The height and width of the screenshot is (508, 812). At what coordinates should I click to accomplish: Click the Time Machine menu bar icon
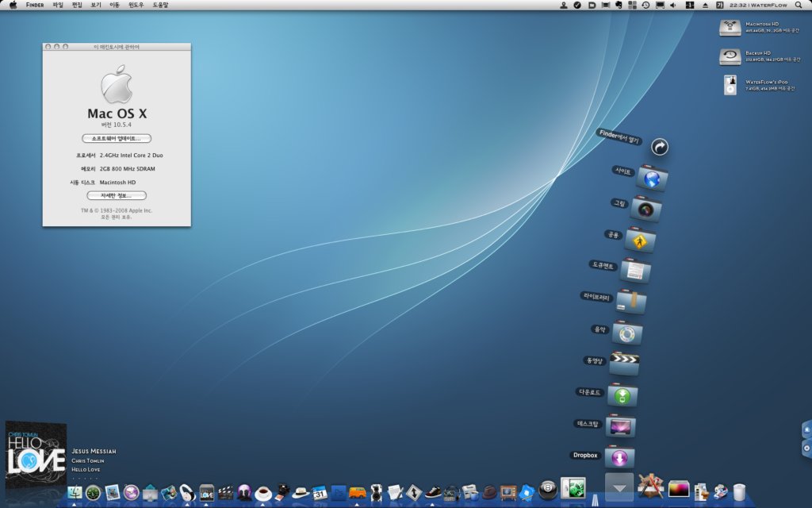click(645, 6)
